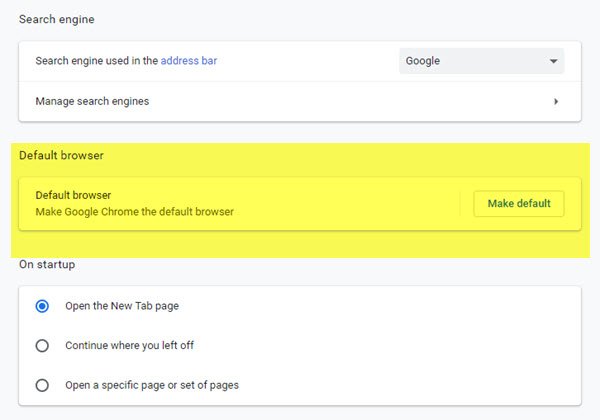Click the address bar link
Viewport: 600px width, 420px height.
(x=189, y=61)
